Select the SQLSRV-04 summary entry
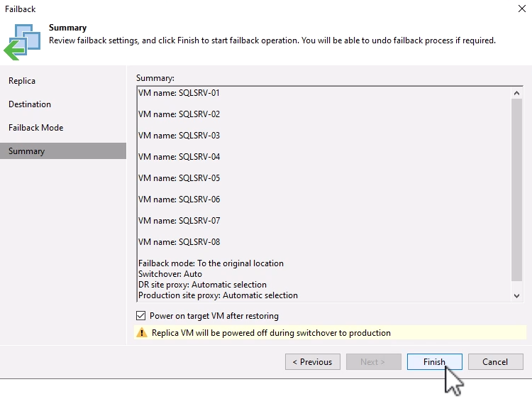The height and width of the screenshot is (399, 532). click(179, 157)
